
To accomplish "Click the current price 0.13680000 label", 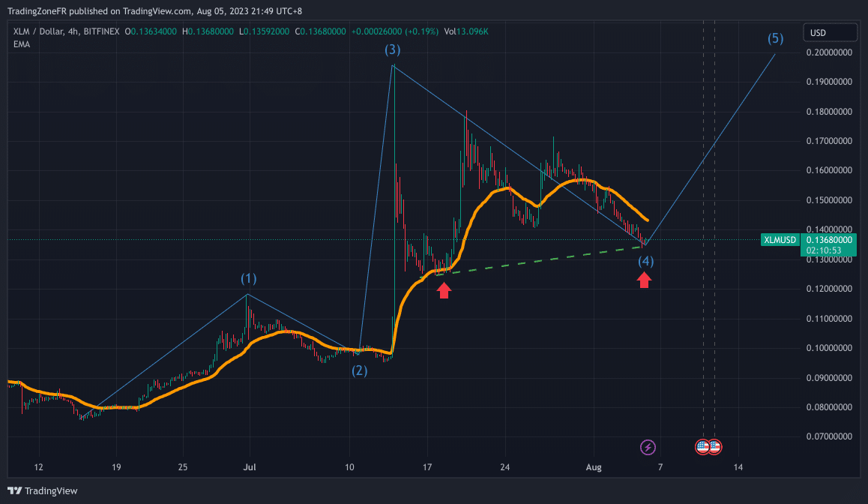I will 829,240.
